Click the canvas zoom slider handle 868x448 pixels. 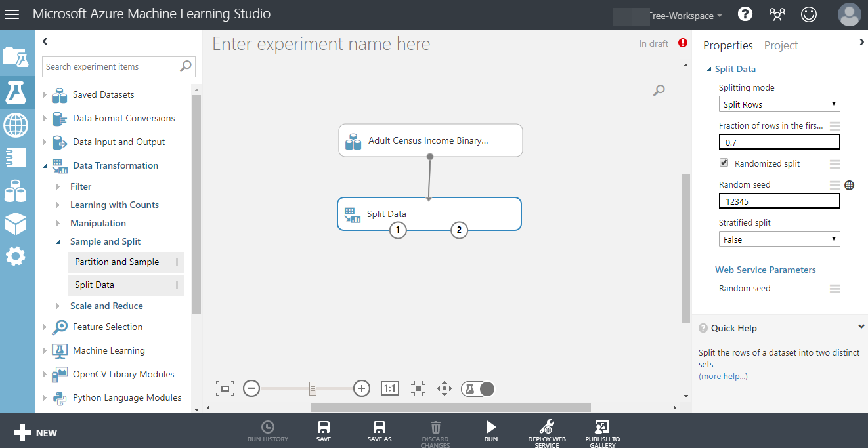pyautogui.click(x=313, y=388)
